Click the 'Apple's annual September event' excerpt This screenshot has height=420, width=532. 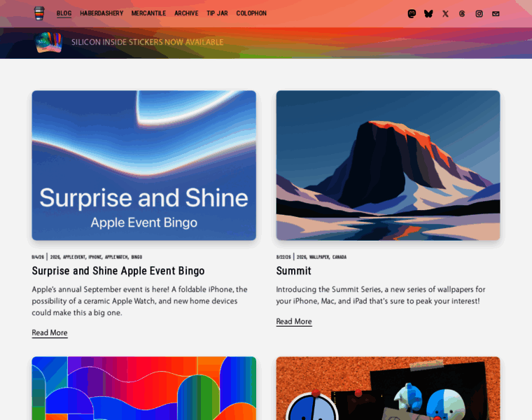click(x=140, y=301)
